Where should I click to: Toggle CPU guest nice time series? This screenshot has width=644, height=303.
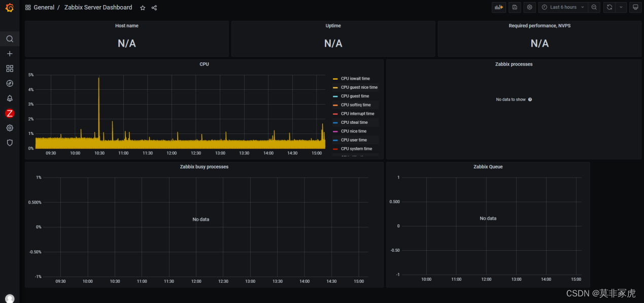pos(359,87)
